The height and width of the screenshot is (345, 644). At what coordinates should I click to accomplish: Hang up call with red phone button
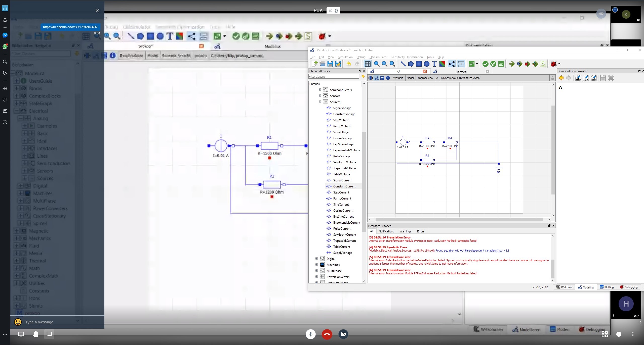pos(327,334)
